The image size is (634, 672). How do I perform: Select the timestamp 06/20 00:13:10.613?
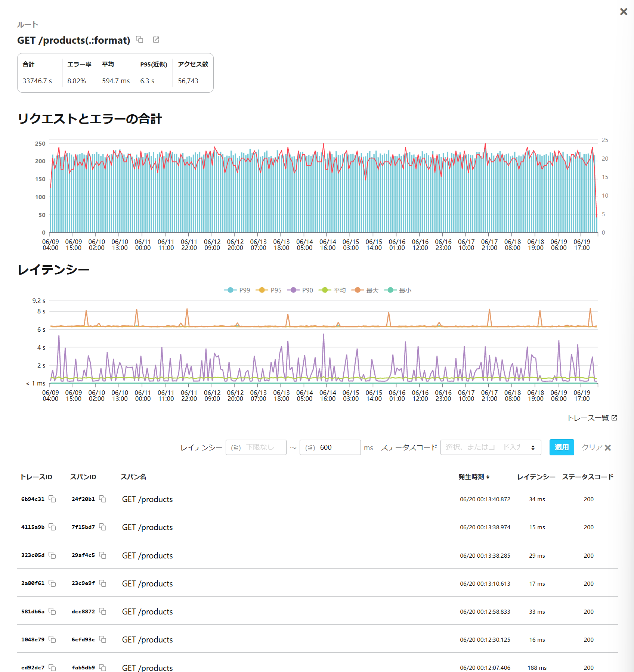pos(485,583)
